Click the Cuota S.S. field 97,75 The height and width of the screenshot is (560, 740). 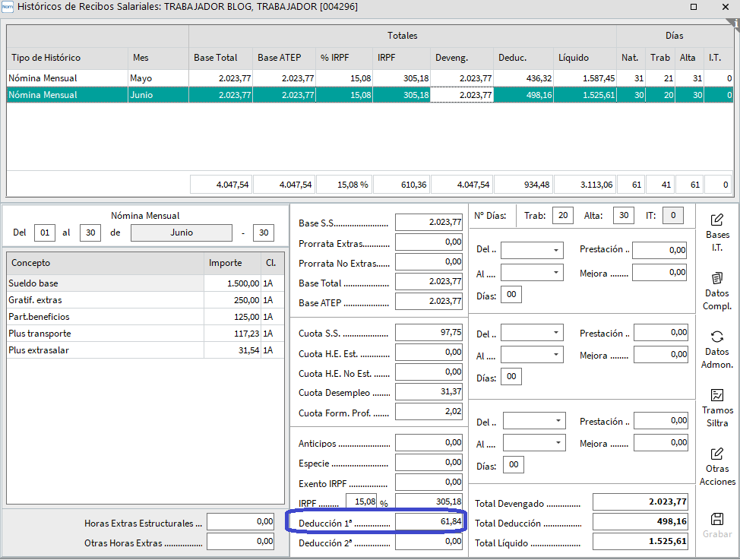[x=429, y=332]
